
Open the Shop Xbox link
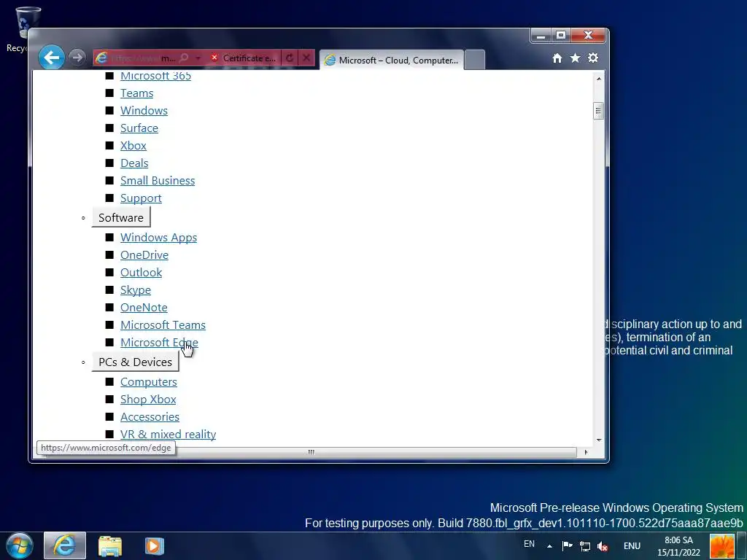tap(148, 400)
